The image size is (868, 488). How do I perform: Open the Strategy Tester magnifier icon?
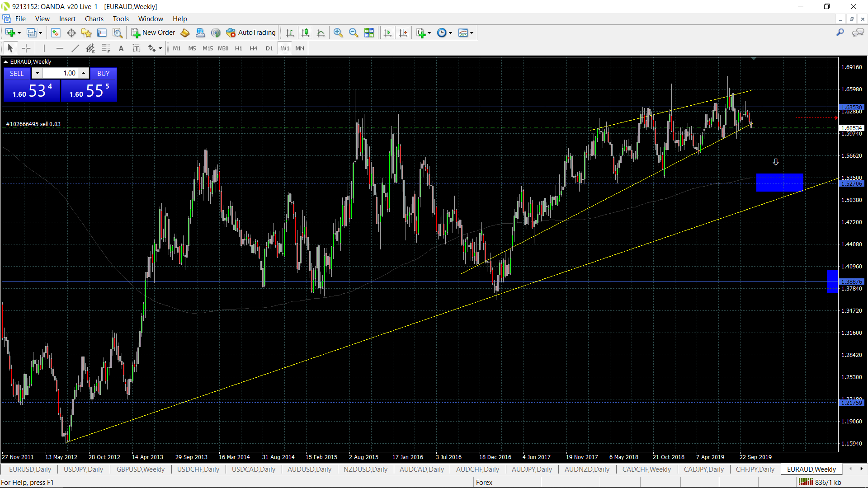tap(117, 33)
